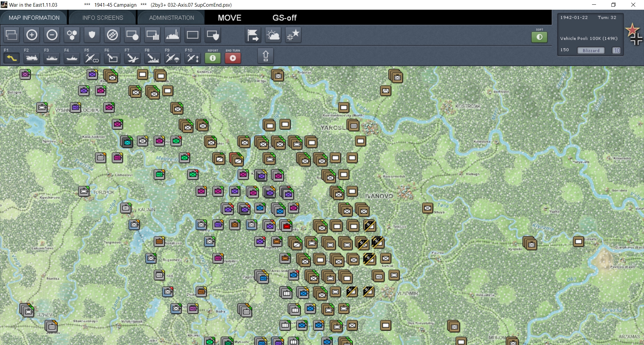Select the orange counter at Konakovo
Viewport: 644px width, 345px height.
pyautogui.click(x=159, y=241)
